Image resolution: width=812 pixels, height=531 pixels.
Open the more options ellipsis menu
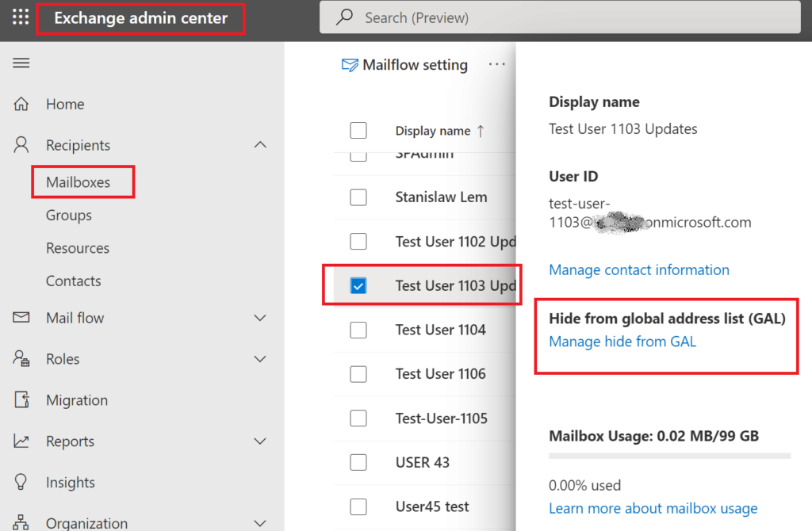point(496,64)
